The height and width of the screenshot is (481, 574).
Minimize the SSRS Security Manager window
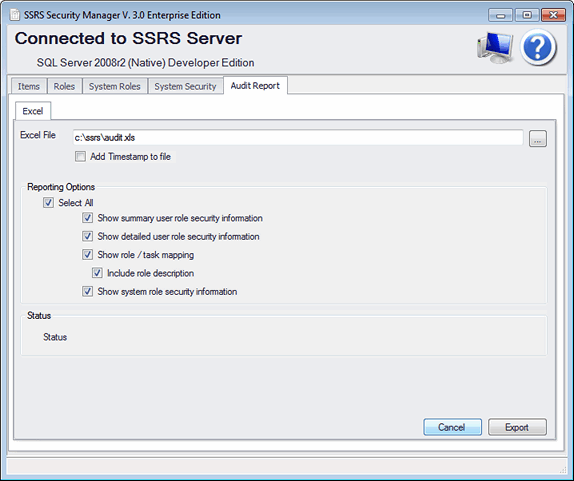tap(500, 15)
